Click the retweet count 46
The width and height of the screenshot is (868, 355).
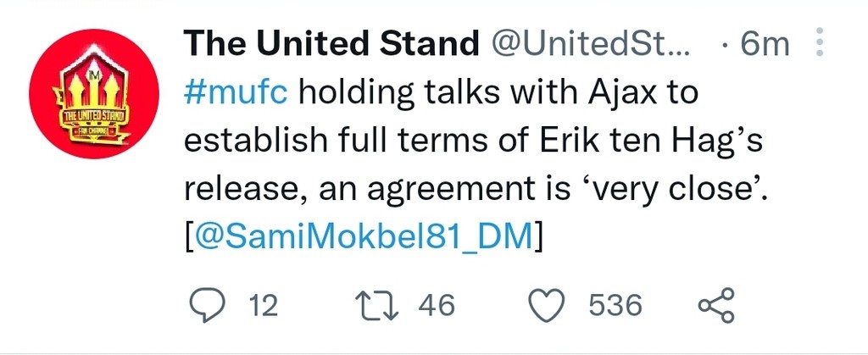[437, 306]
